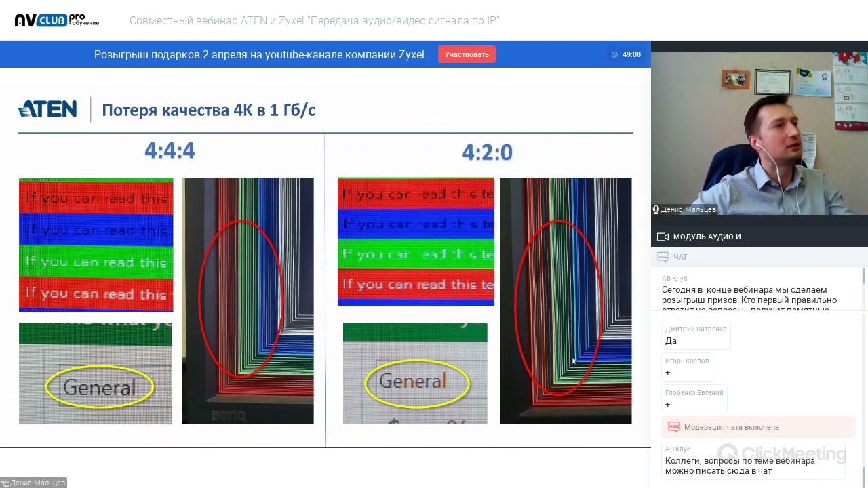Click the microphone icon beside Денис Мальцев

(656, 210)
